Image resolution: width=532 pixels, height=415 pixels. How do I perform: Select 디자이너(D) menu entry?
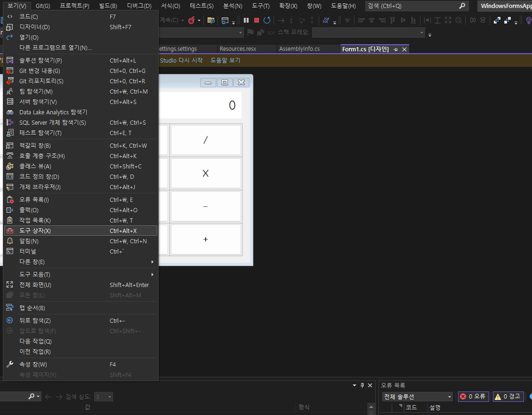click(x=81, y=27)
